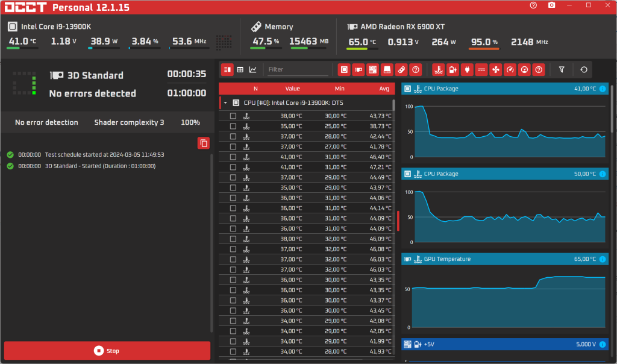
Task: Switch to combined table and graph view
Action: point(227,70)
